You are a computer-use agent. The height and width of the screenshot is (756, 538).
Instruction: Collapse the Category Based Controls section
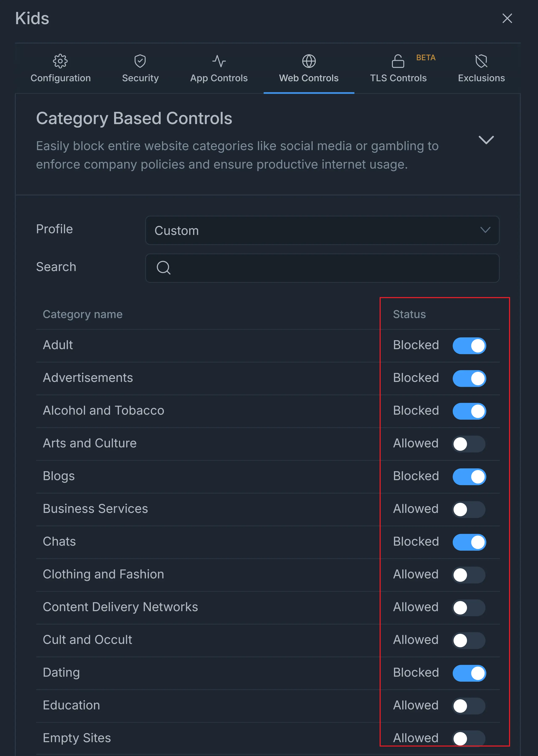[486, 140]
